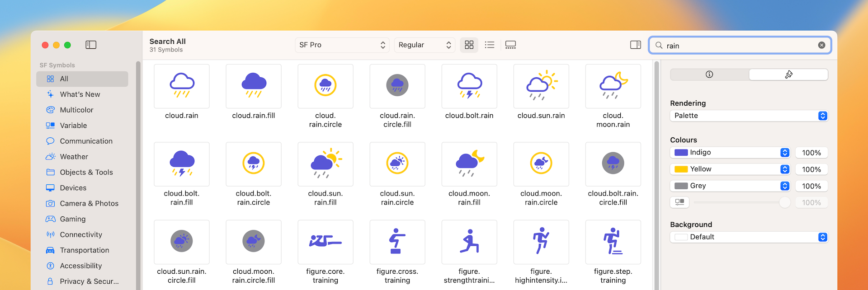Open the Multicolor category
Viewport: 868px width, 290px height.
pos(76,110)
